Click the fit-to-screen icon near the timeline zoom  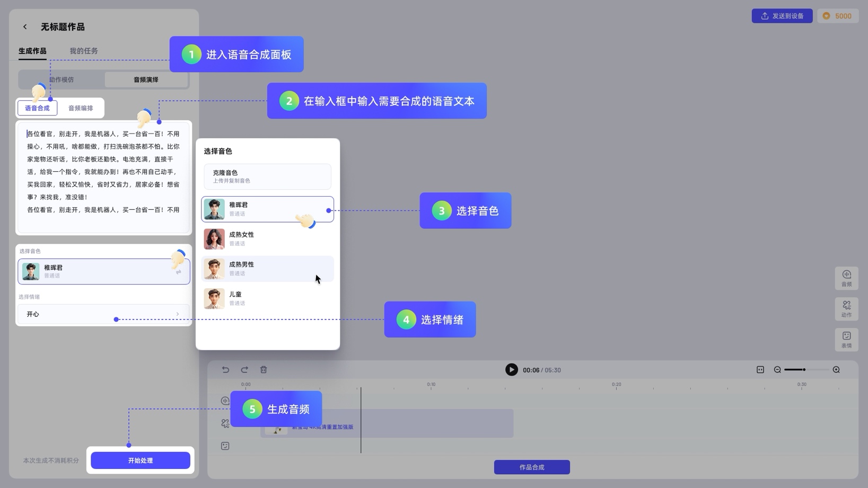point(760,369)
